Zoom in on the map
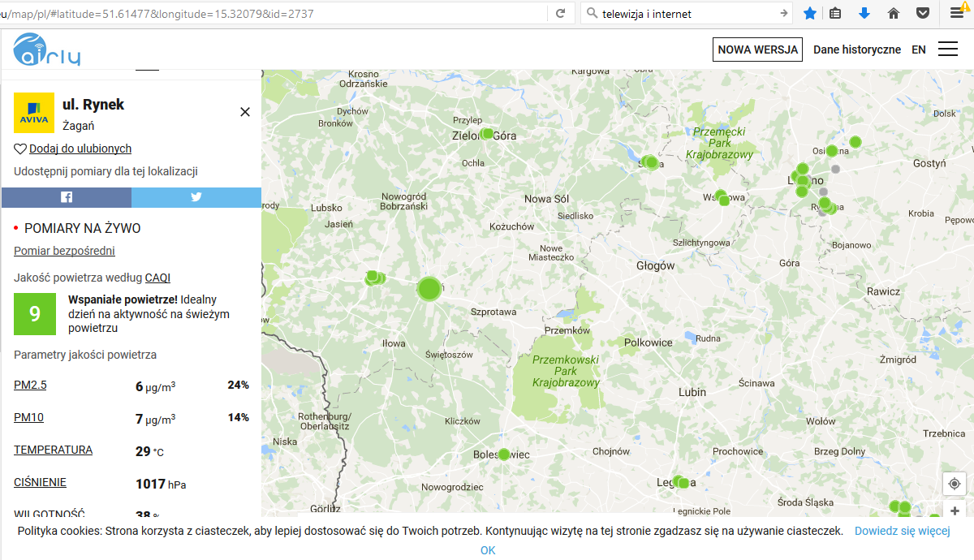This screenshot has width=974, height=560. 955,511
